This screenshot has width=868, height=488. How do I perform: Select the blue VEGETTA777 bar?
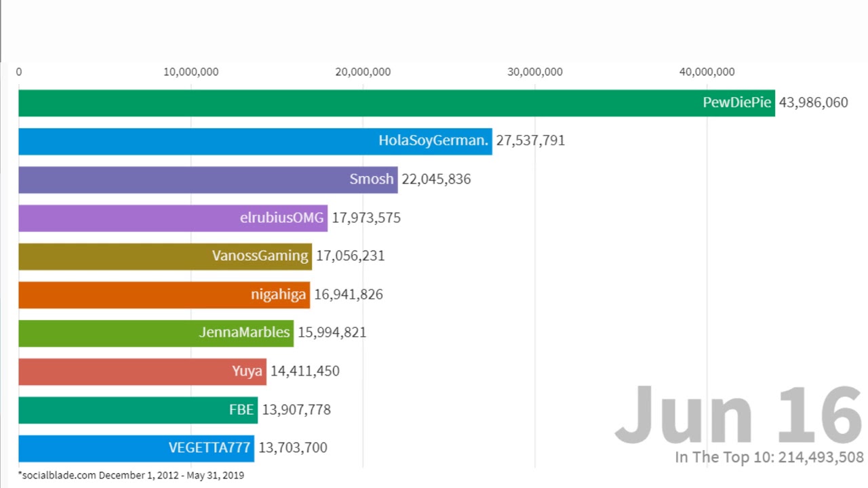[136, 448]
